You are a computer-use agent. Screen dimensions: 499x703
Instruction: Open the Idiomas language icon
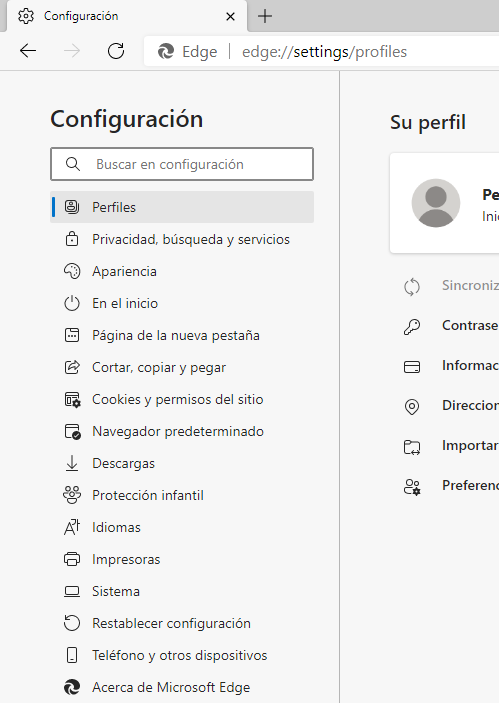(72, 527)
